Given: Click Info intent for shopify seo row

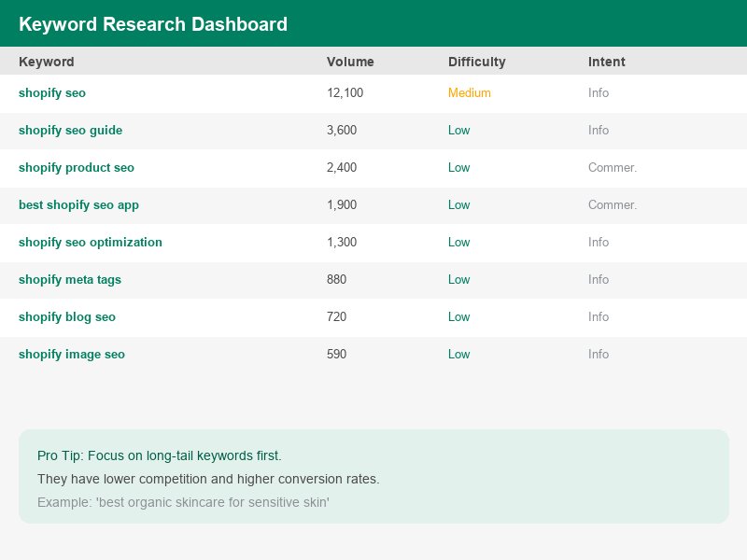Looking at the screenshot, I should tap(599, 92).
